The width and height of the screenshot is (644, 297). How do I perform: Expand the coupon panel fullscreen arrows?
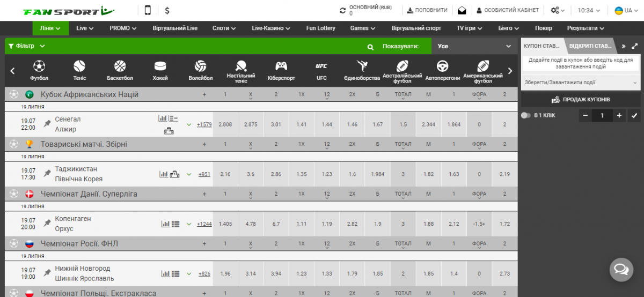pos(635,46)
